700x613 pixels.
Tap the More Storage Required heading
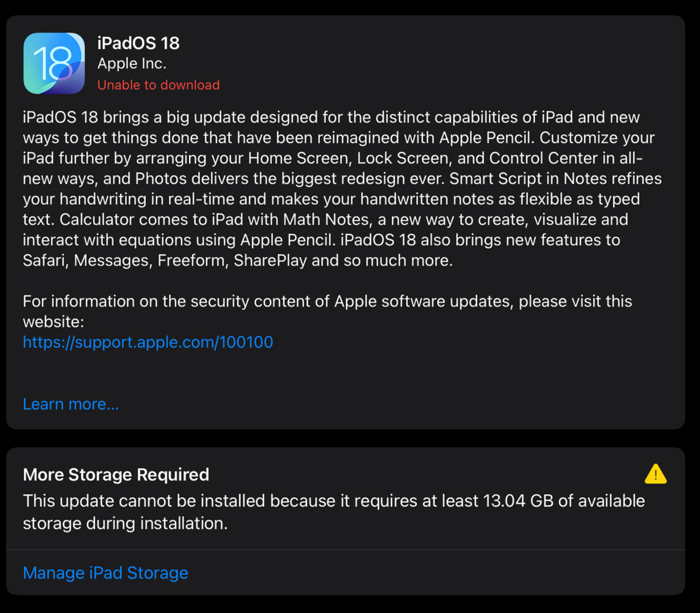coord(116,475)
